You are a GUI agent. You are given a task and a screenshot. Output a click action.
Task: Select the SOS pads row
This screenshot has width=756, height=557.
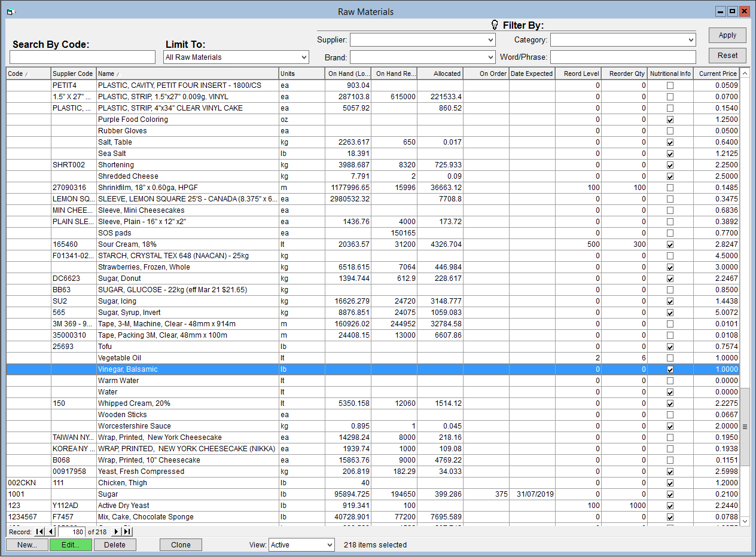tap(373, 233)
